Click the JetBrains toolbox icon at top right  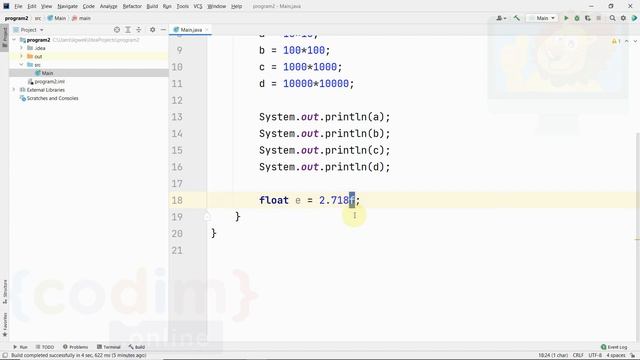coord(634,18)
